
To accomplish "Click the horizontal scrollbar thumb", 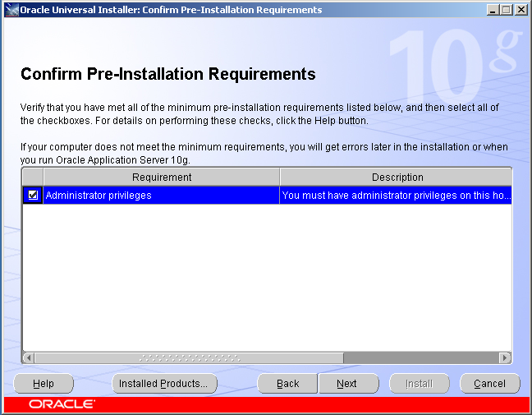I will (189, 357).
